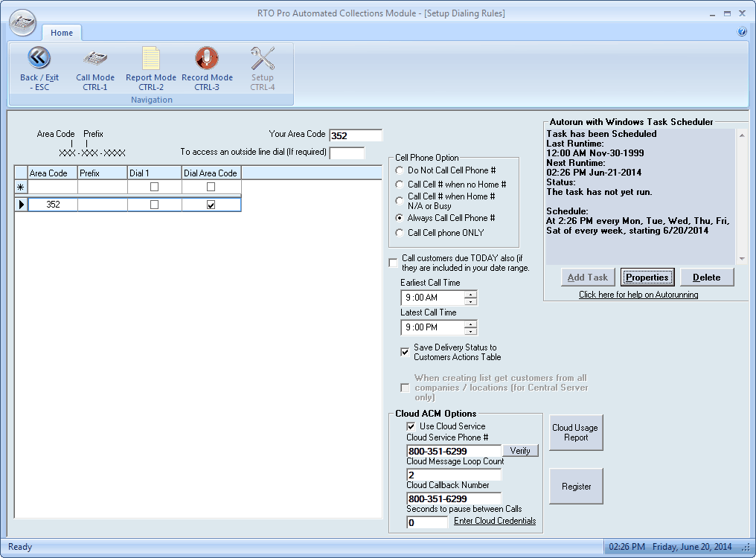The height and width of the screenshot is (558, 756).
Task: Choose Call Cell phone ONLY option
Action: point(400,233)
